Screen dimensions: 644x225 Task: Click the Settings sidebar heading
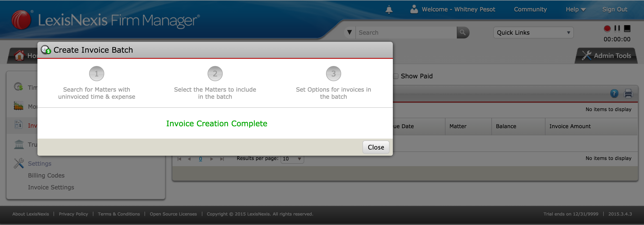coord(40,164)
